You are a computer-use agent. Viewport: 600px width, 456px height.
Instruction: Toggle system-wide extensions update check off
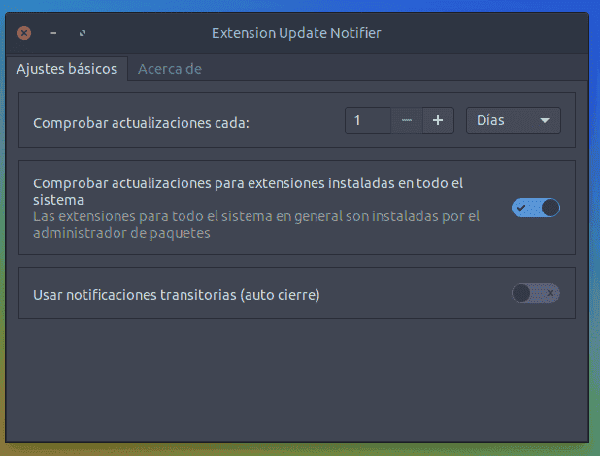536,208
